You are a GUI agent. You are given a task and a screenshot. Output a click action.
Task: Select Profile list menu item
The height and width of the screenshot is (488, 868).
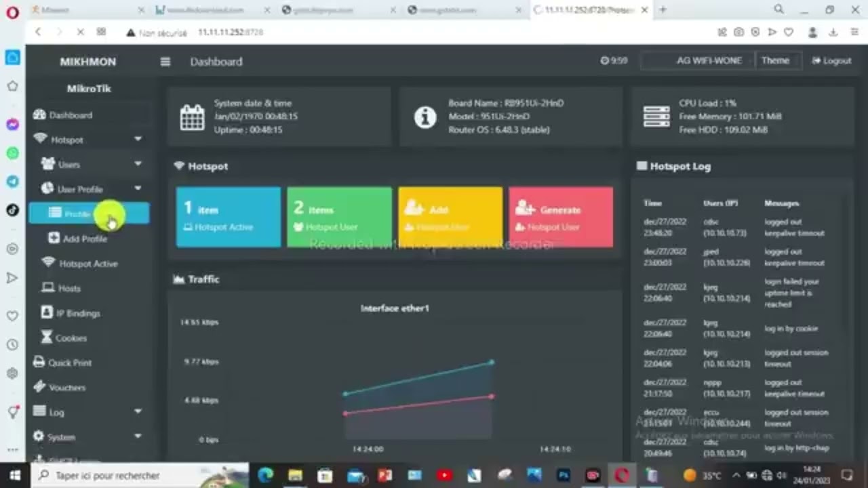89,214
